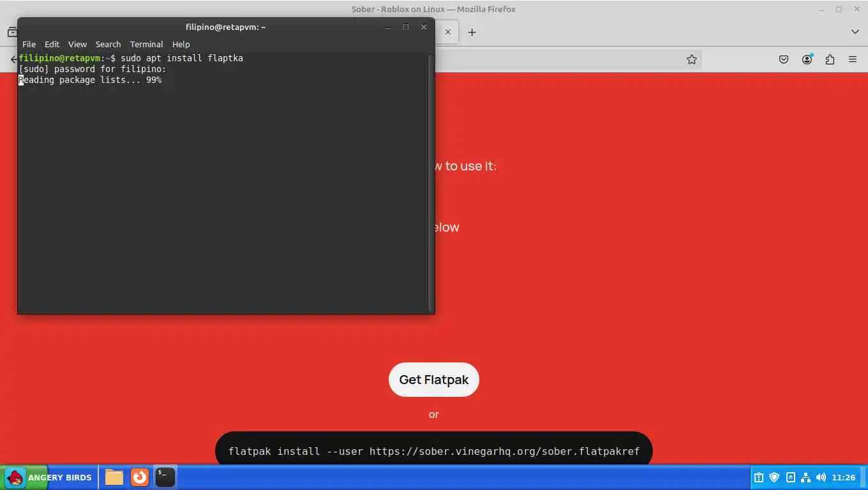868x490 pixels.
Task: Click the terminal title 'filipino@retapvm: ~'
Action: [225, 27]
